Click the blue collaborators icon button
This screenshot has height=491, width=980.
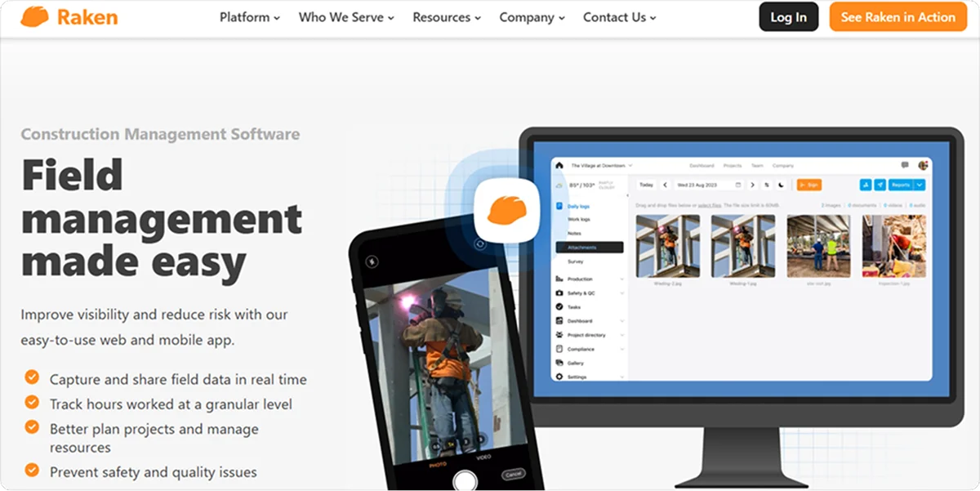pos(866,185)
